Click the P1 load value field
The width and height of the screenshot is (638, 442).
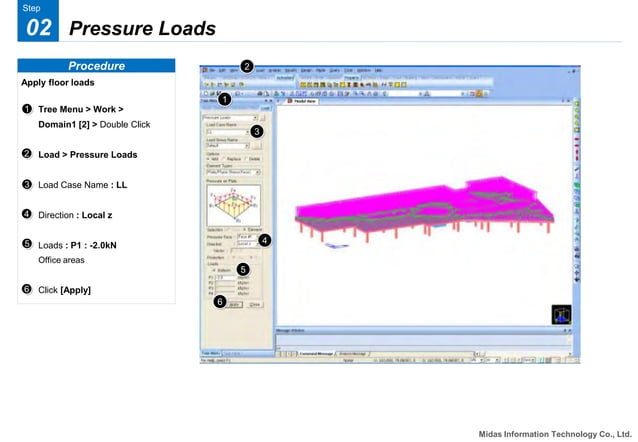[x=225, y=278]
